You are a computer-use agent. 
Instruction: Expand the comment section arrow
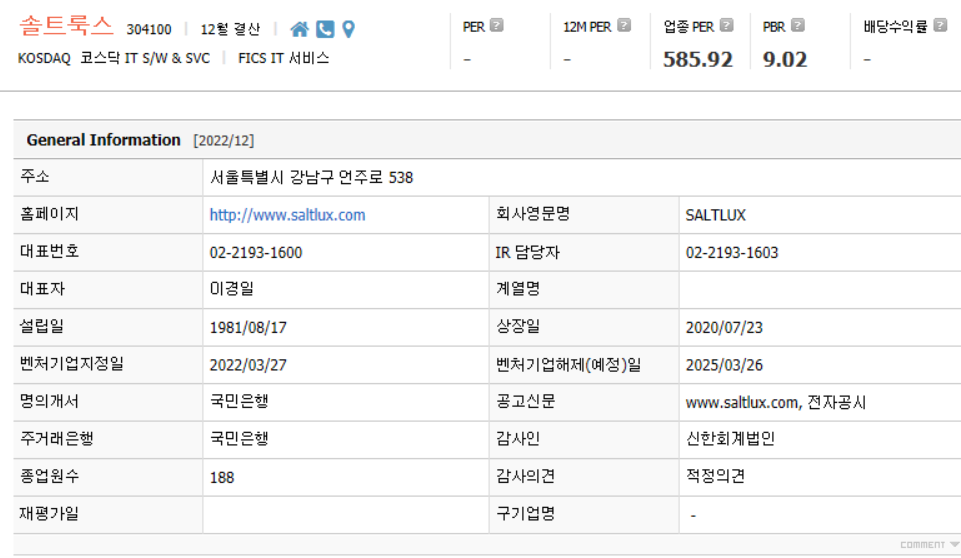click(954, 545)
